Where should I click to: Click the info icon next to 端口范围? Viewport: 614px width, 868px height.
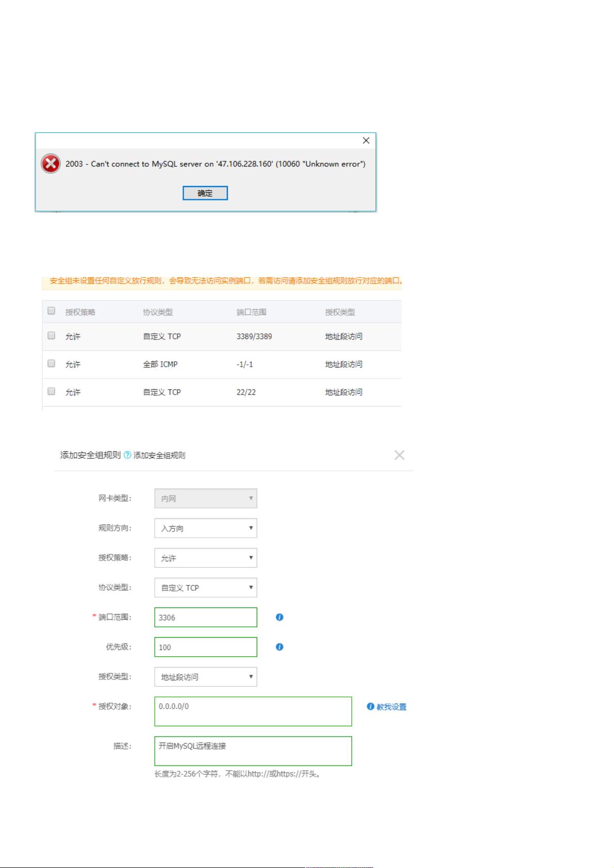(x=279, y=617)
